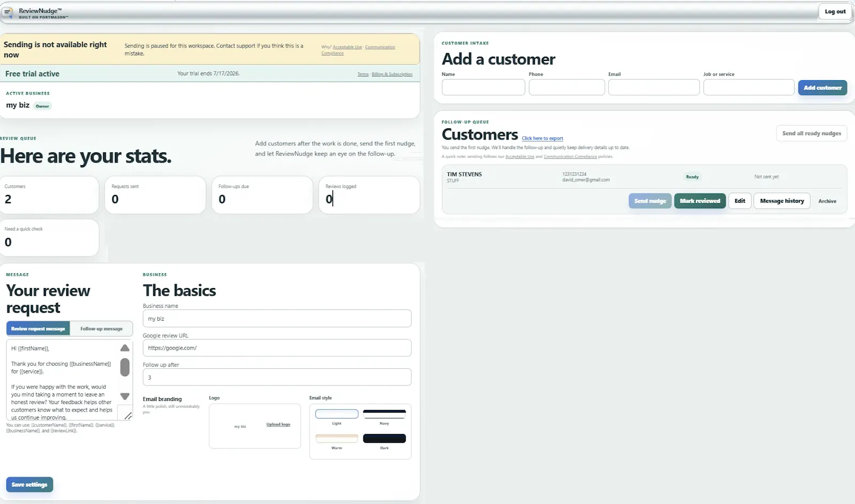The height and width of the screenshot is (504, 855).
Task: Click the my biz logo preview
Action: click(x=240, y=427)
